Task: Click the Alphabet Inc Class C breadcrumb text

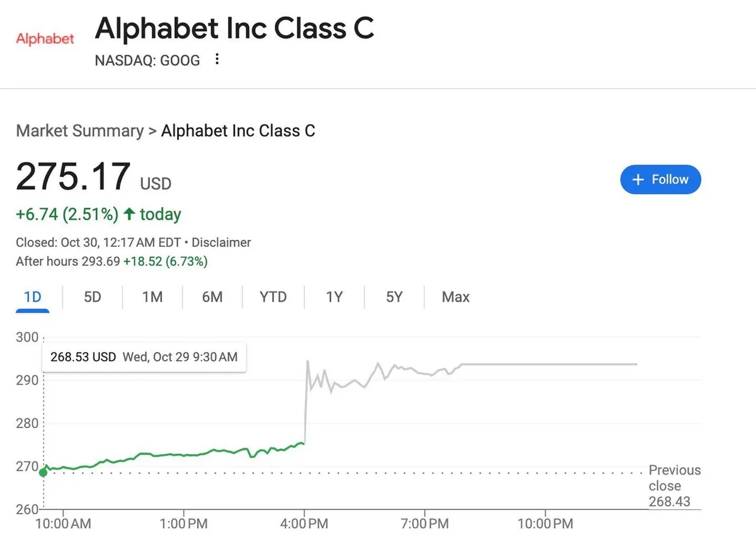Action: pyautogui.click(x=238, y=131)
